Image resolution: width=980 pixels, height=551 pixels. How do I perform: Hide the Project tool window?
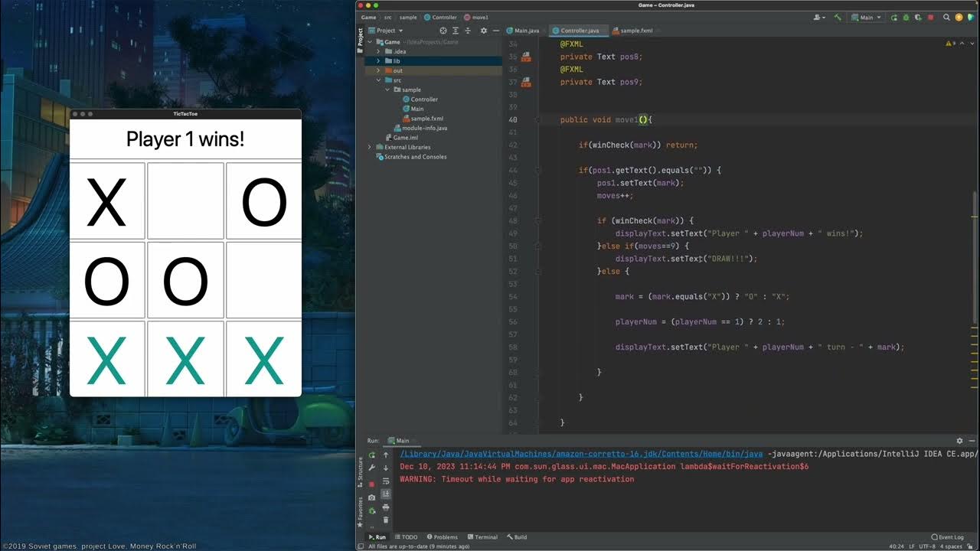[495, 31]
